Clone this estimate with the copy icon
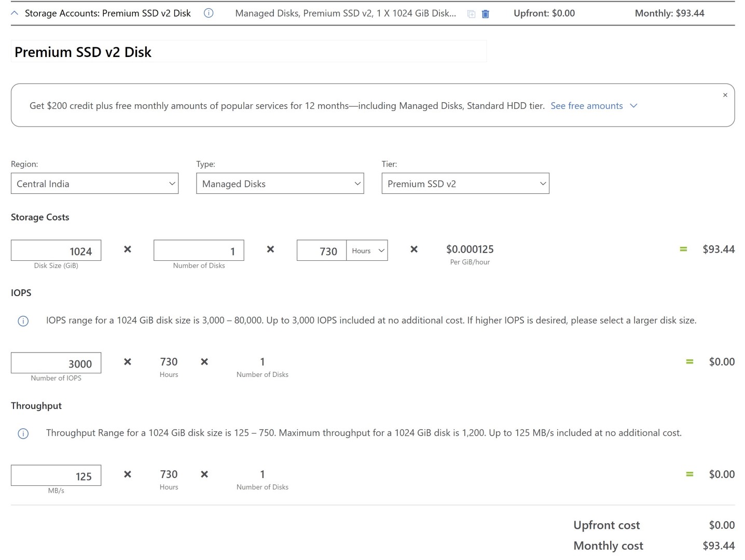Screen dimensions: 745x560 [471, 14]
